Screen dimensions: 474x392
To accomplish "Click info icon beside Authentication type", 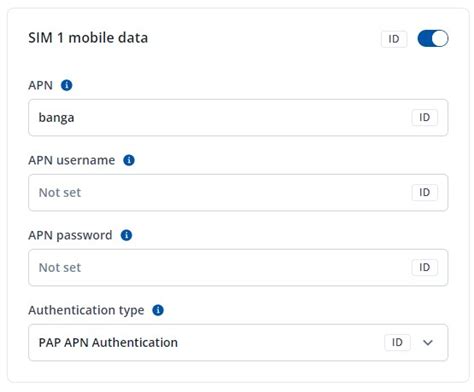I will coord(158,310).
